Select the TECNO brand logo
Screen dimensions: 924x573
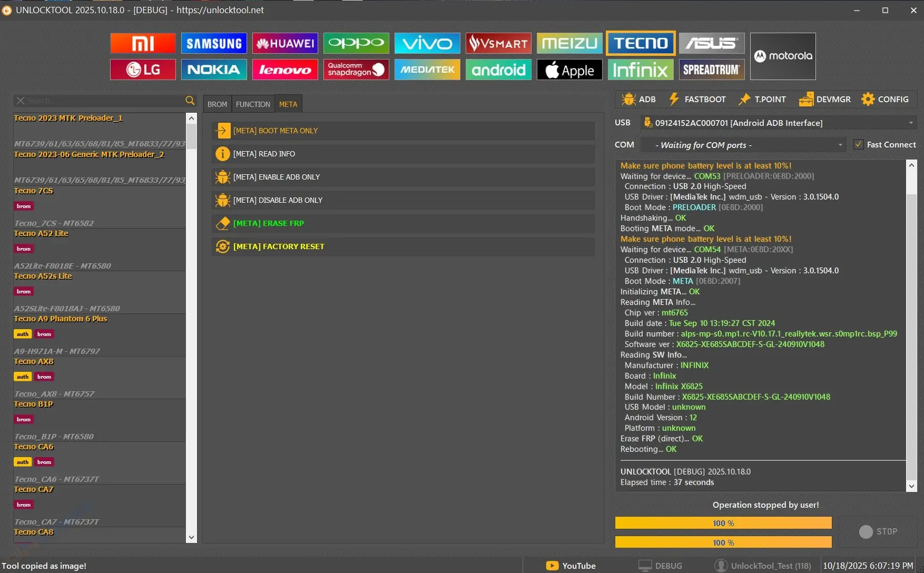click(640, 43)
